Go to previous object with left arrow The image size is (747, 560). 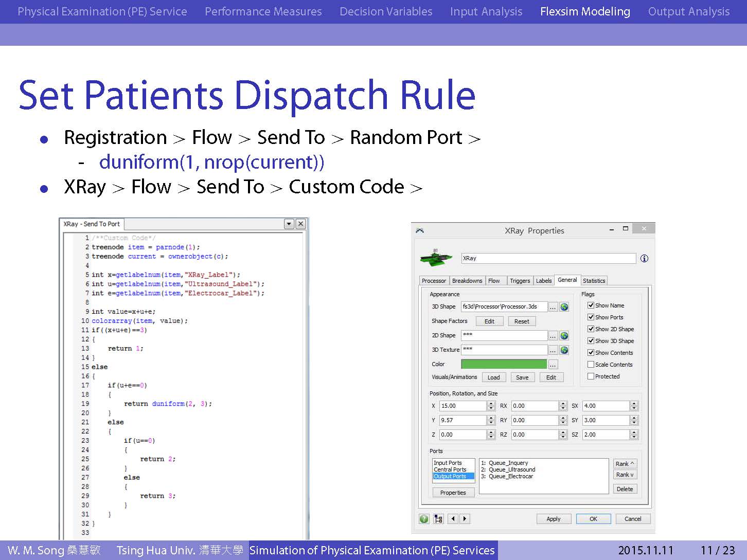453,519
